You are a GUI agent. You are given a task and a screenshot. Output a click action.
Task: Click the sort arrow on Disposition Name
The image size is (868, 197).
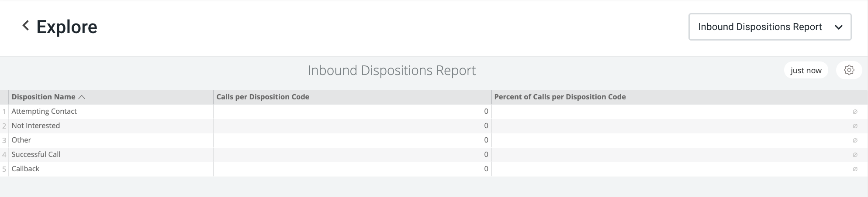[82, 97]
